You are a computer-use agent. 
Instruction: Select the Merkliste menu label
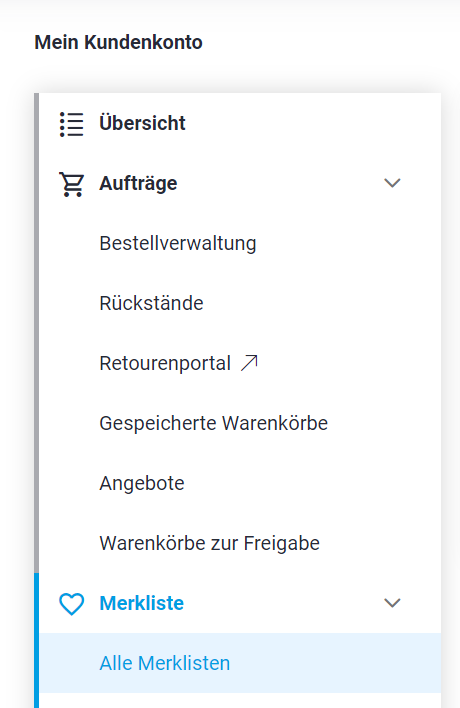coord(142,603)
